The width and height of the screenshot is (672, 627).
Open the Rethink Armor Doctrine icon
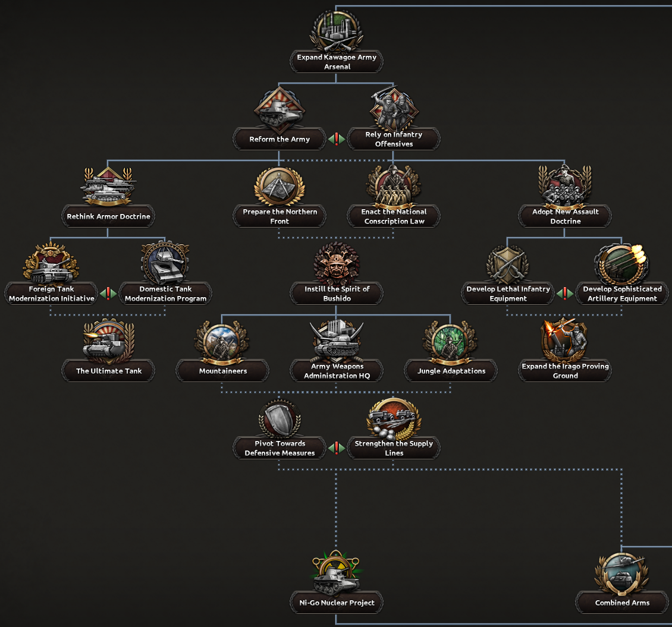point(108,186)
